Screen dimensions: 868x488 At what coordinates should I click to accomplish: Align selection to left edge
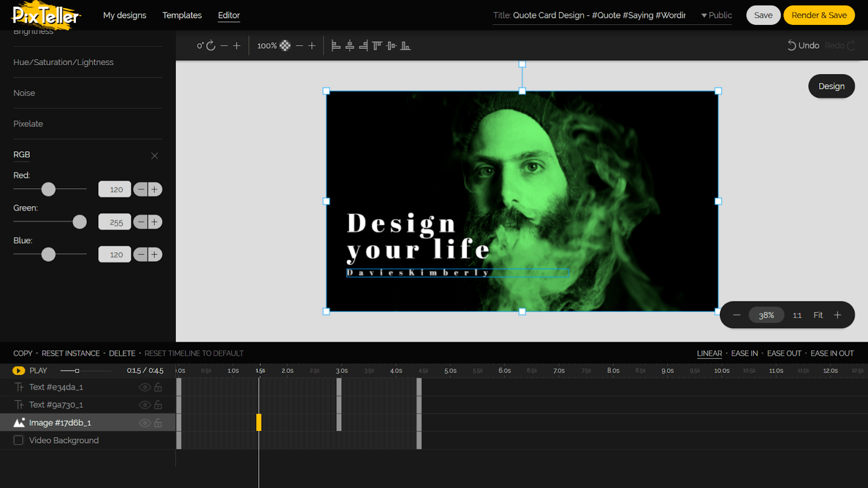click(x=336, y=46)
